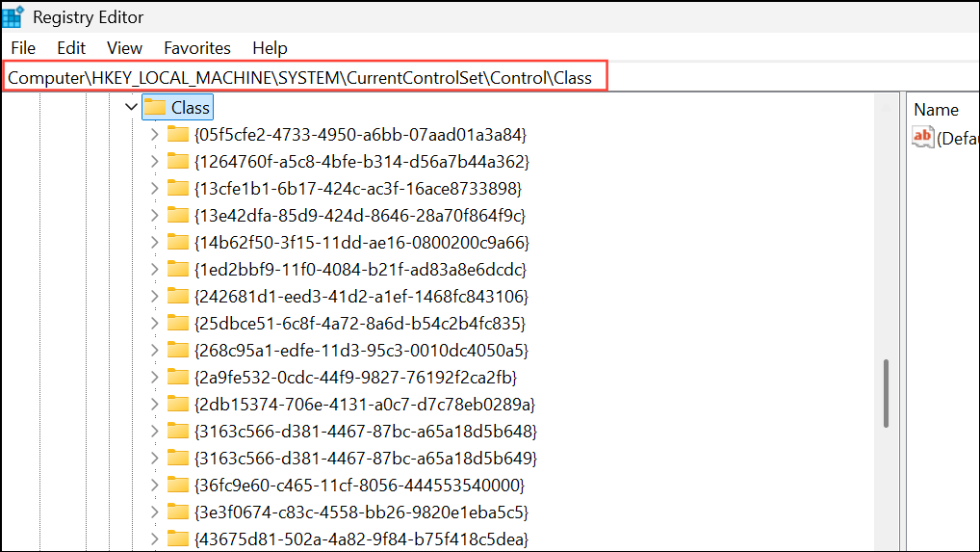Viewport: 980px width, 552px height.
Task: Expand the {14b62f50-3f15-11dd-ae16-0800200c9a66} key
Action: 154,242
